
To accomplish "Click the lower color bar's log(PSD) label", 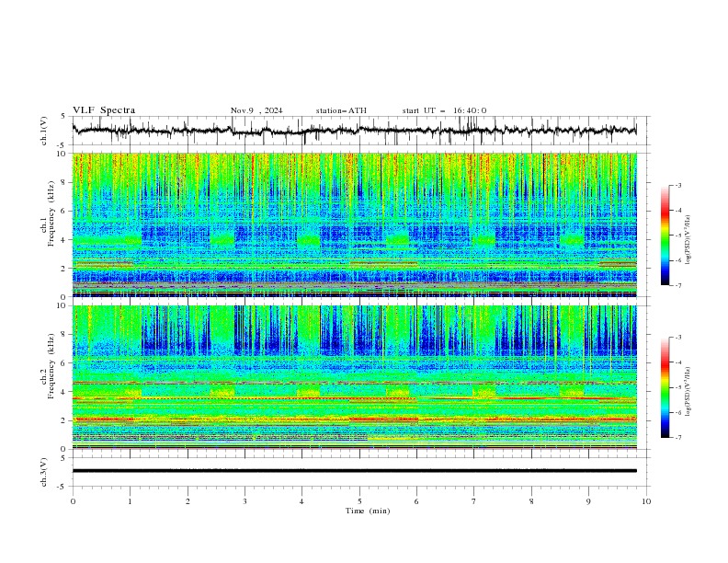I will [688, 391].
